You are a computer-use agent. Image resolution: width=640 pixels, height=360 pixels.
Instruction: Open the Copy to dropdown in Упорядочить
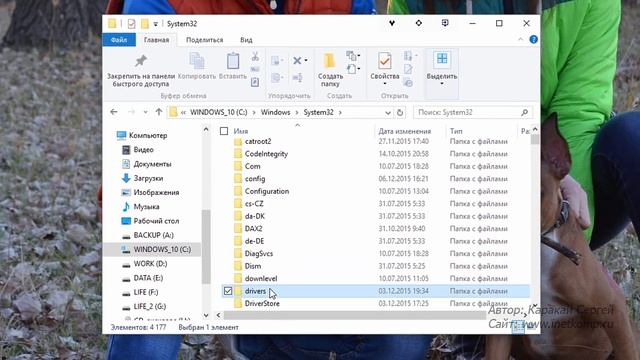click(278, 77)
